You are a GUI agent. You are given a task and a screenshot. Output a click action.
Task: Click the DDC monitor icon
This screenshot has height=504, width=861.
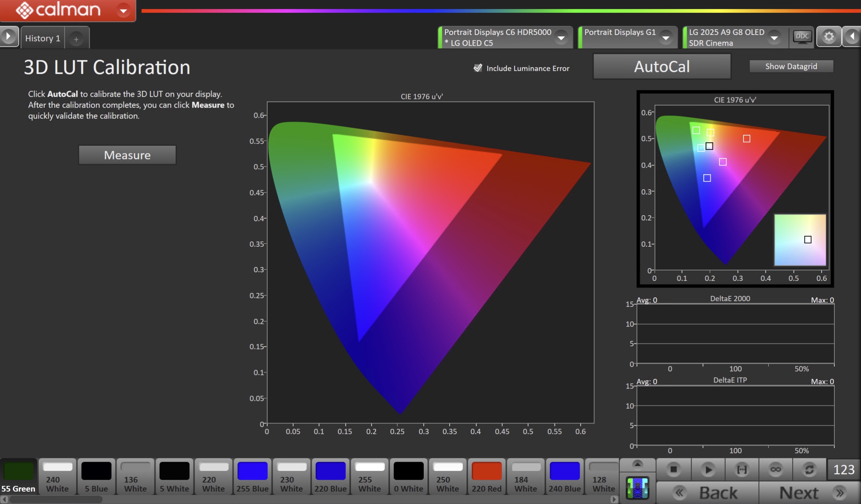pos(802,37)
